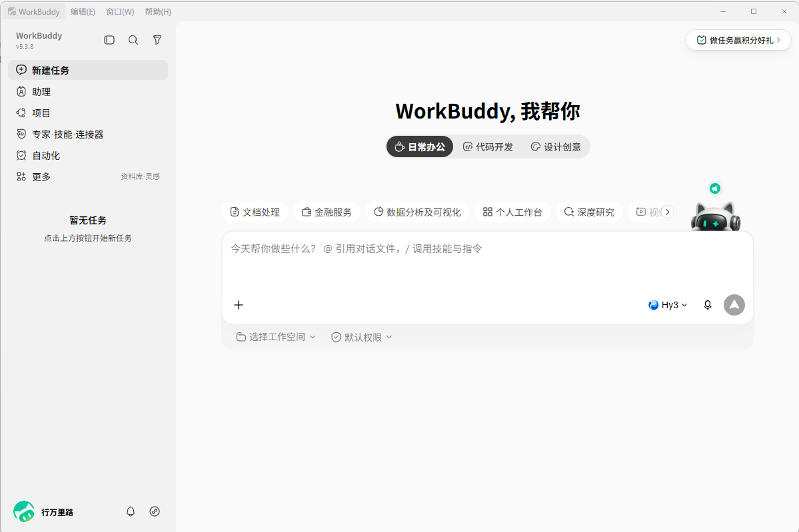
Task: Click the green speaker announcement badge
Action: (x=715, y=188)
